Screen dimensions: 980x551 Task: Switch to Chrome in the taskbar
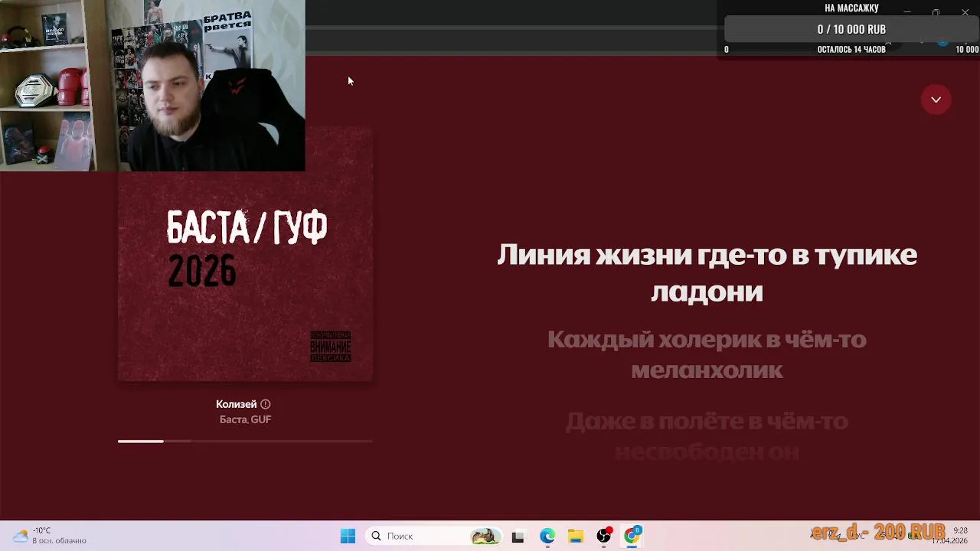632,536
